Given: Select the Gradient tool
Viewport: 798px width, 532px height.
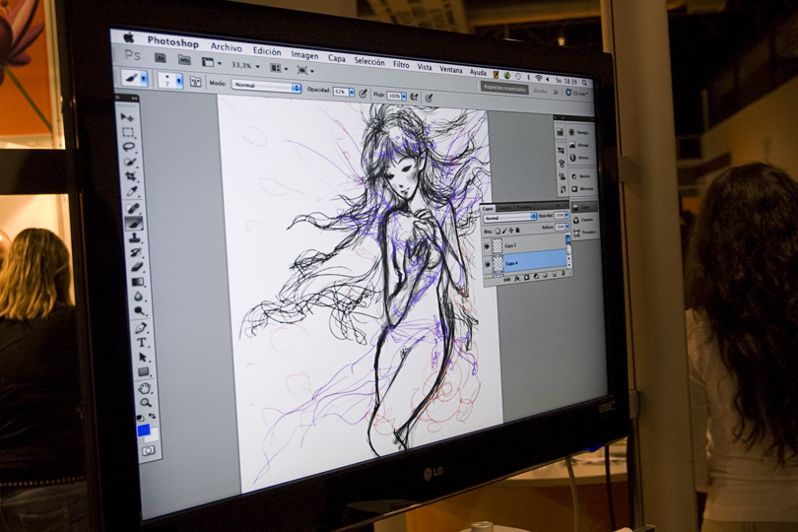Looking at the screenshot, I should click(139, 282).
